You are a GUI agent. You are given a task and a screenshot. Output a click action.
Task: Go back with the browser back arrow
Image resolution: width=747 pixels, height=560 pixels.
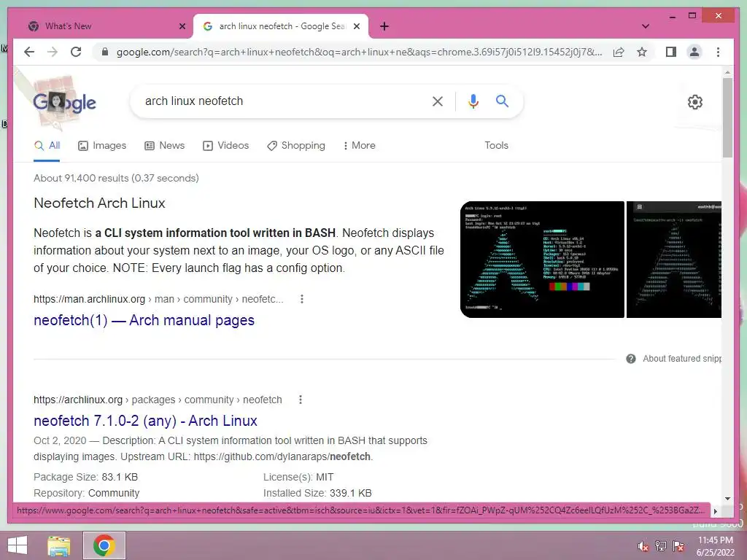[x=29, y=52]
